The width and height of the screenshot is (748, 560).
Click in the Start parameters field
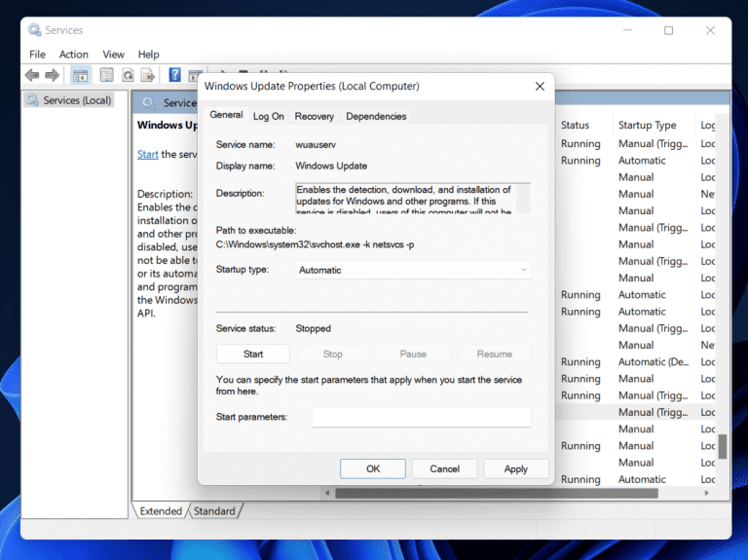click(x=421, y=418)
